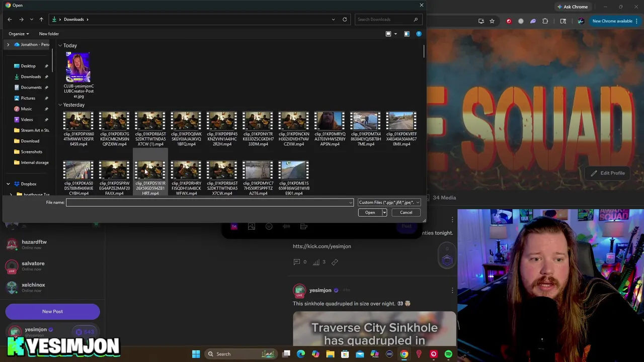Viewport: 644px width, 362px height.
Task: Collapse the Today file group
Action: point(60,46)
